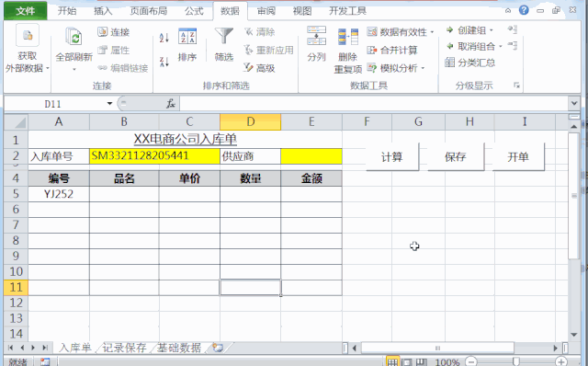Click the 开单 button
Screen dimensions: 588x366
click(x=518, y=157)
